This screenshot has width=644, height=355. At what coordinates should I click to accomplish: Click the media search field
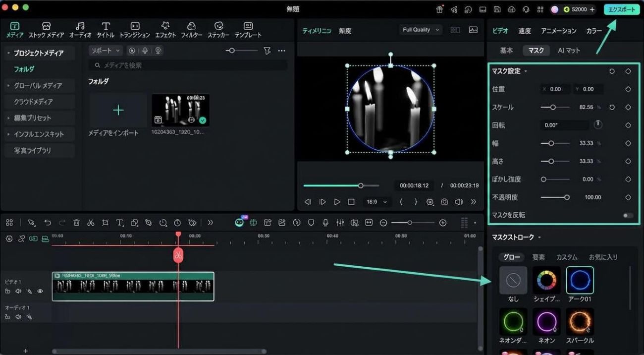coord(188,65)
